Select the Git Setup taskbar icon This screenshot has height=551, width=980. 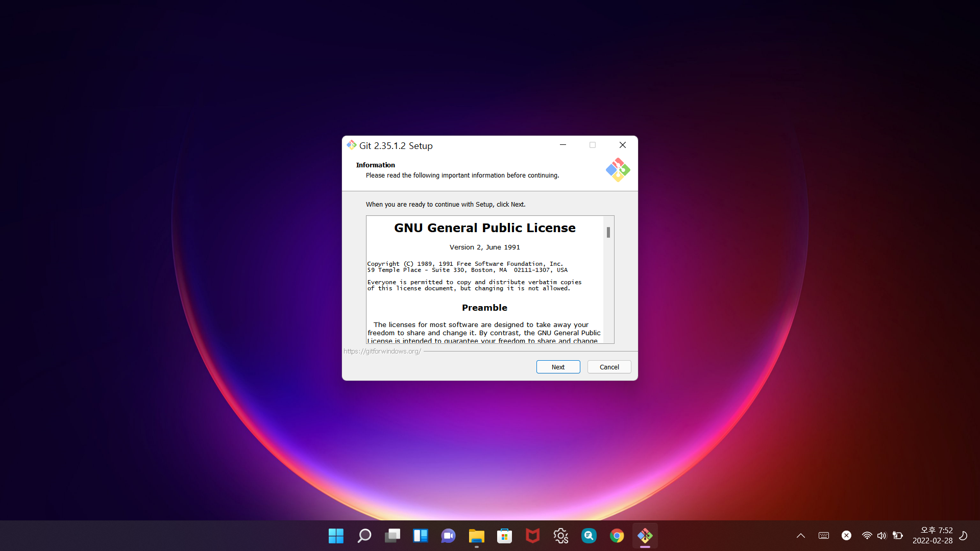[645, 536]
